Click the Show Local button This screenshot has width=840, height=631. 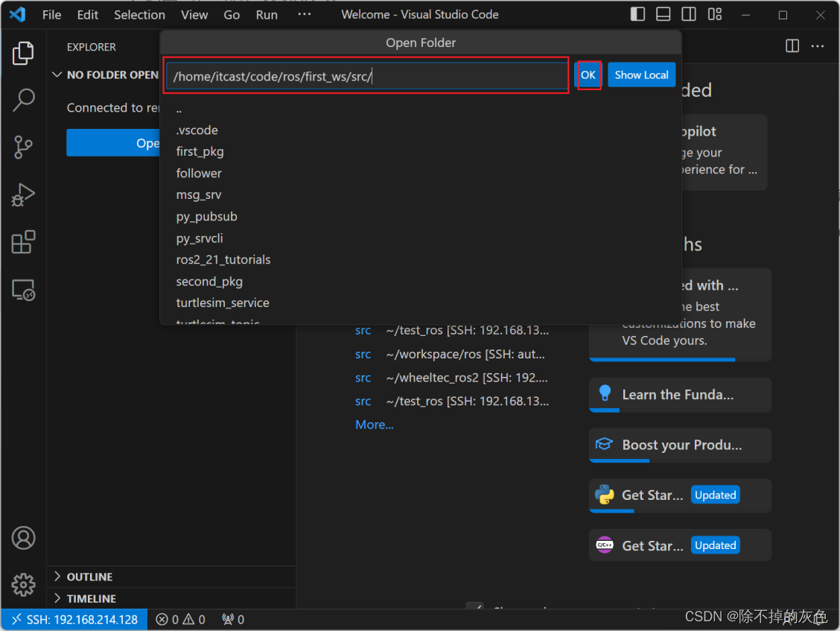pyautogui.click(x=641, y=74)
